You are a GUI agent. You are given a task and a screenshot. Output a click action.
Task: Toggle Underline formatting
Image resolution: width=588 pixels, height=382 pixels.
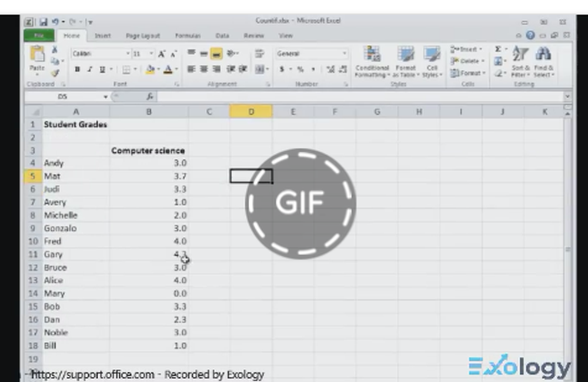pos(102,69)
